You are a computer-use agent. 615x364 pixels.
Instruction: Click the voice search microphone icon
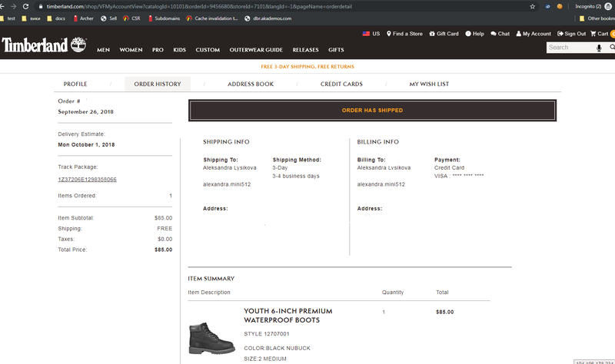599,48
